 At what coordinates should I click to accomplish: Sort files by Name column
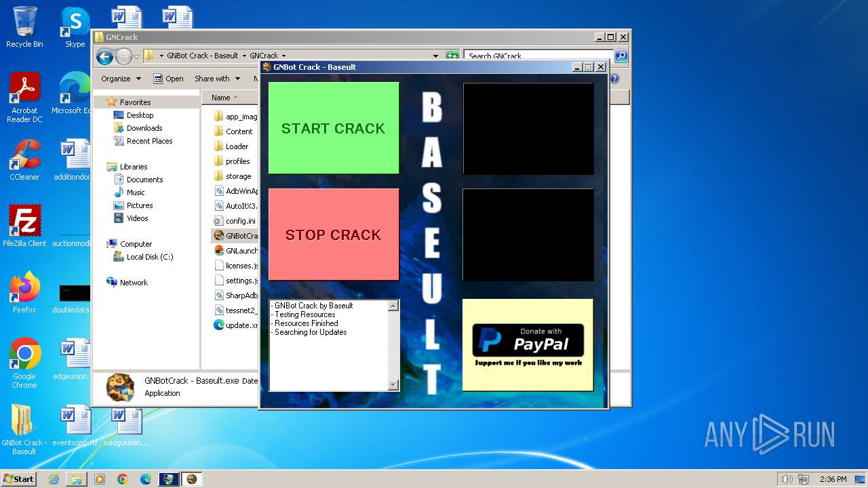click(x=230, y=98)
